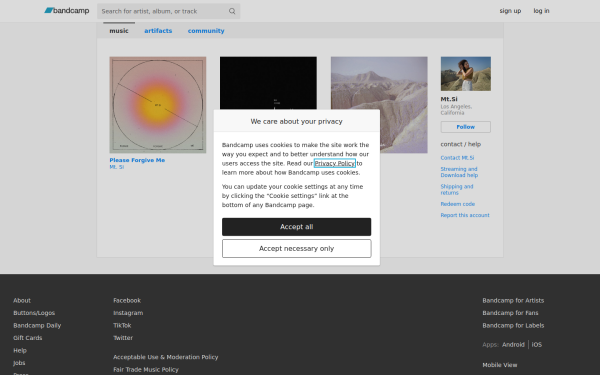The width and height of the screenshot is (600, 375).
Task: Click the Please Forgive Me title link
Action: (x=137, y=160)
